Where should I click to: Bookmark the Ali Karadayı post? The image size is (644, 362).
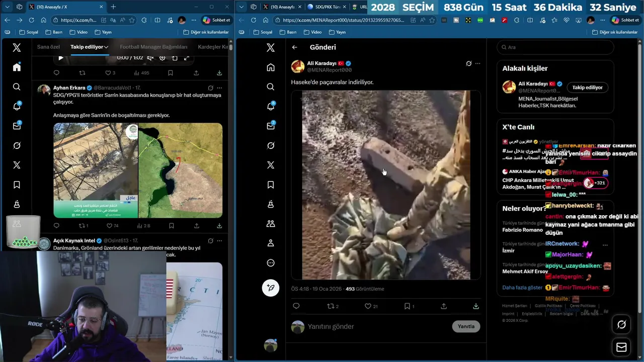(x=408, y=306)
